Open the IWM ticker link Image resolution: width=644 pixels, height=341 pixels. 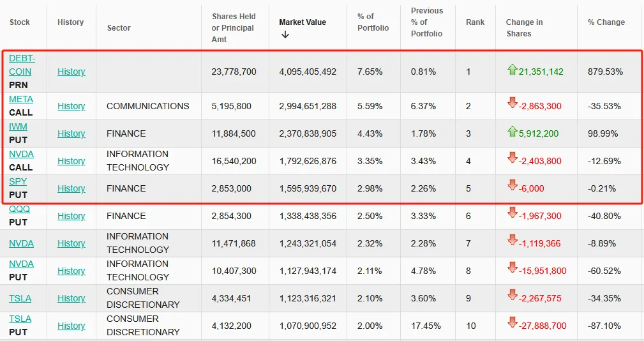[18, 126]
